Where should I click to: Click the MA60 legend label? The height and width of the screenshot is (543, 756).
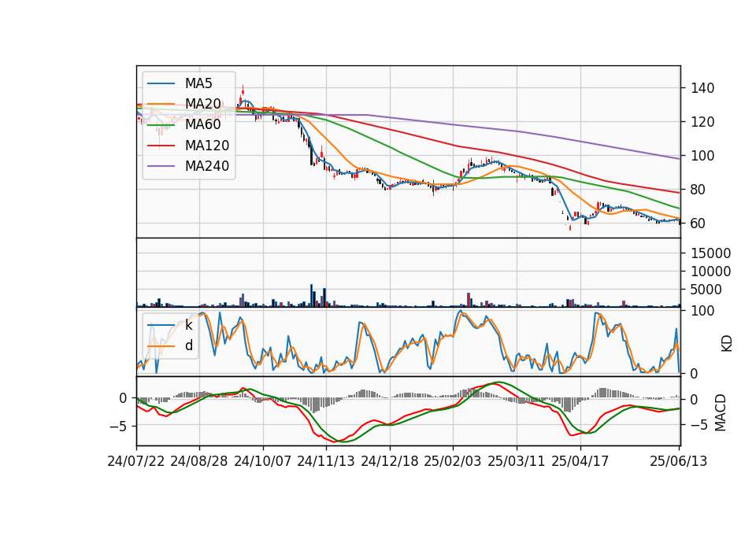203,125
